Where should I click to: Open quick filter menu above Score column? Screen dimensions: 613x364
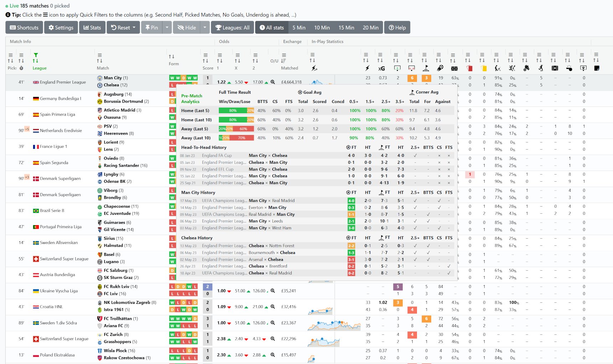coord(205,55)
